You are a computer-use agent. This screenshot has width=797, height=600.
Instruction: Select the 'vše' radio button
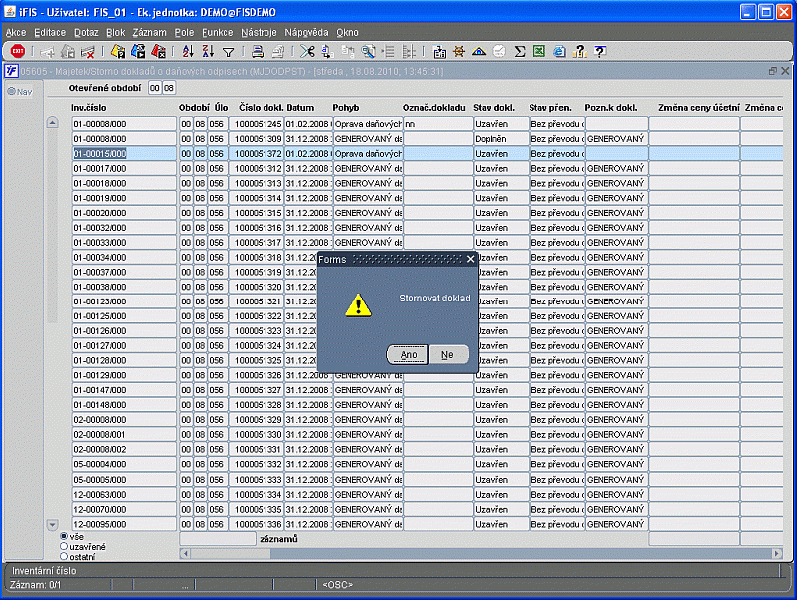(65, 536)
